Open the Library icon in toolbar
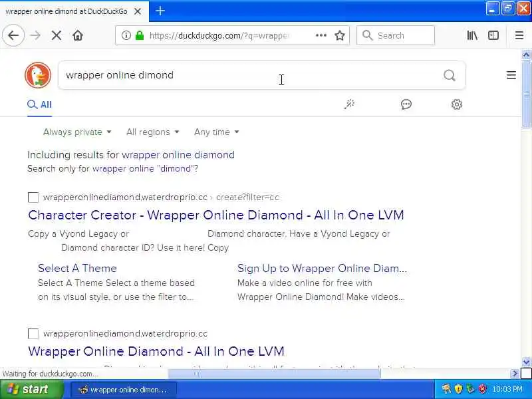 [x=472, y=35]
